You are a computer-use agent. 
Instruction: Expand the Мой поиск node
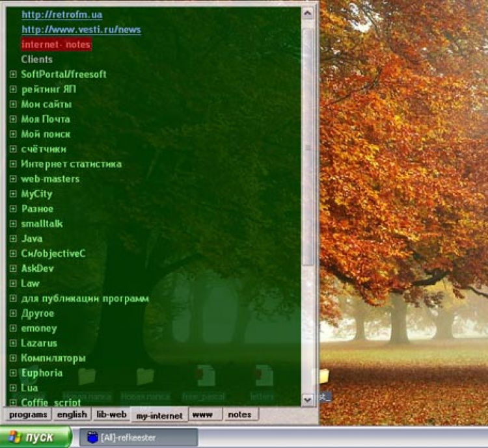pyautogui.click(x=13, y=134)
